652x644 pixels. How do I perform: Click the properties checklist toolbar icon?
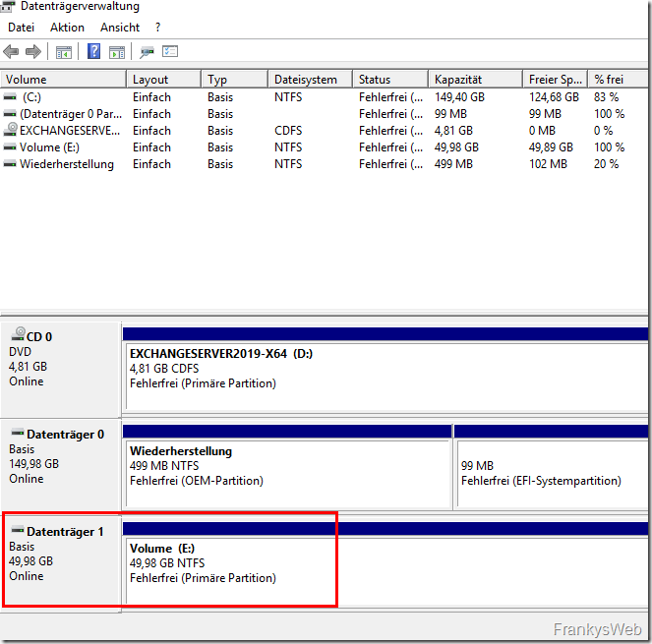(170, 51)
